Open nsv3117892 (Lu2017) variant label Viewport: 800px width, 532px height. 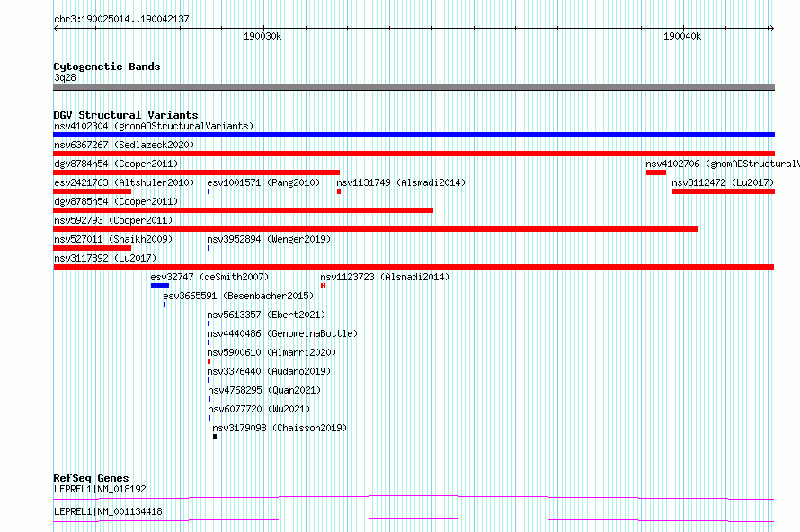click(105, 258)
